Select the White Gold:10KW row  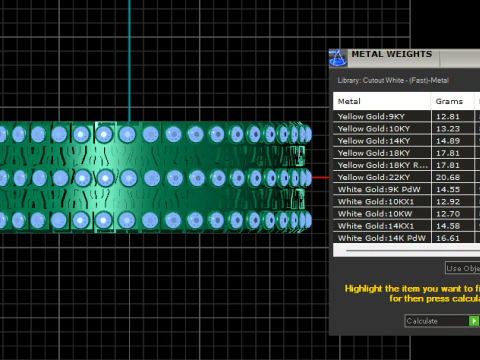(407, 214)
